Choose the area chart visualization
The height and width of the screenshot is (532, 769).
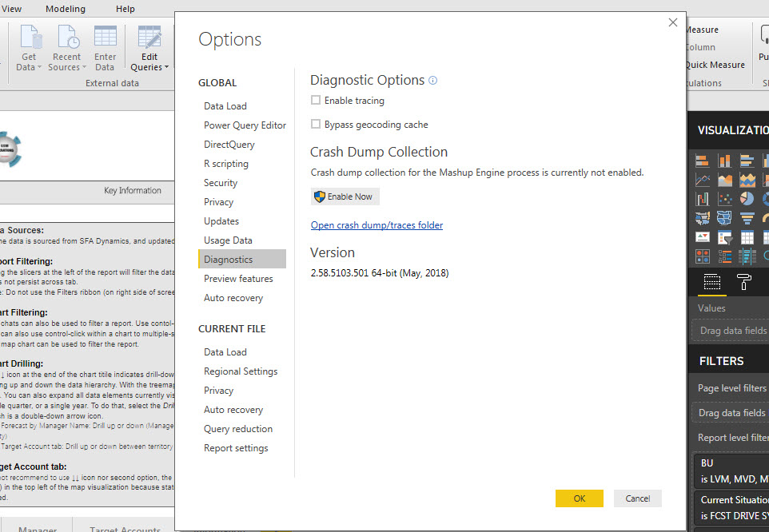724,180
